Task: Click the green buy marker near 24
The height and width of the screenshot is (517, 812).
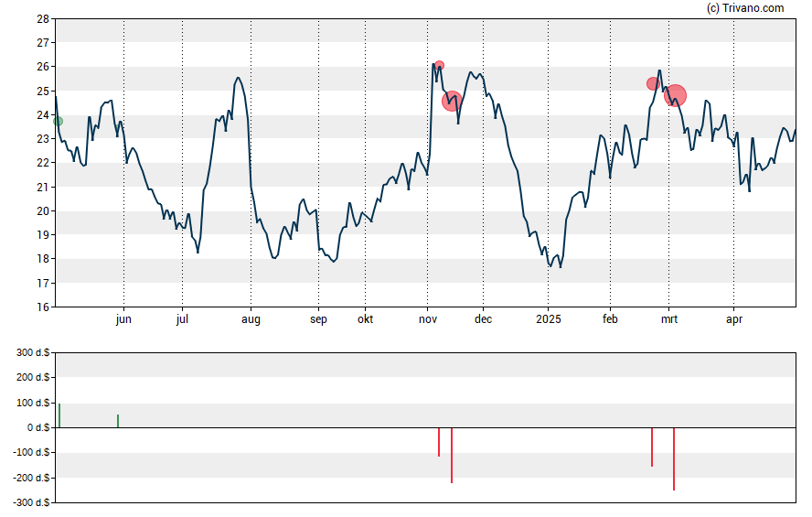Action: 58,121
